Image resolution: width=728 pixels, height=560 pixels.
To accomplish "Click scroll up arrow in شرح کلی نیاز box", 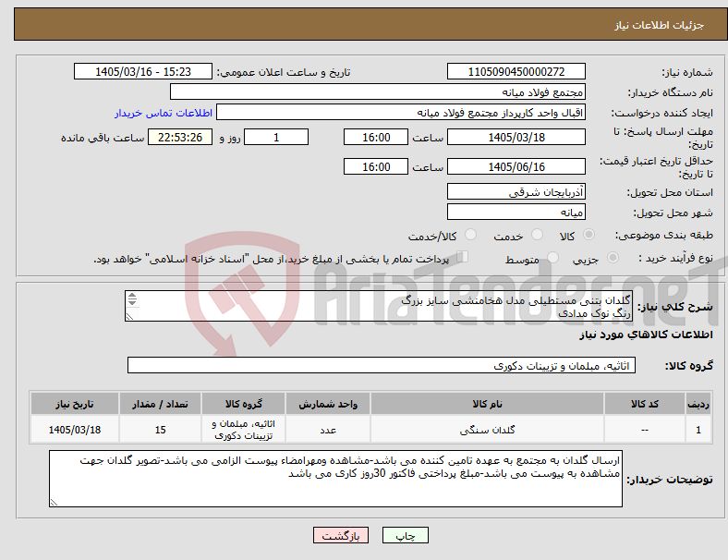I will coord(132,296).
